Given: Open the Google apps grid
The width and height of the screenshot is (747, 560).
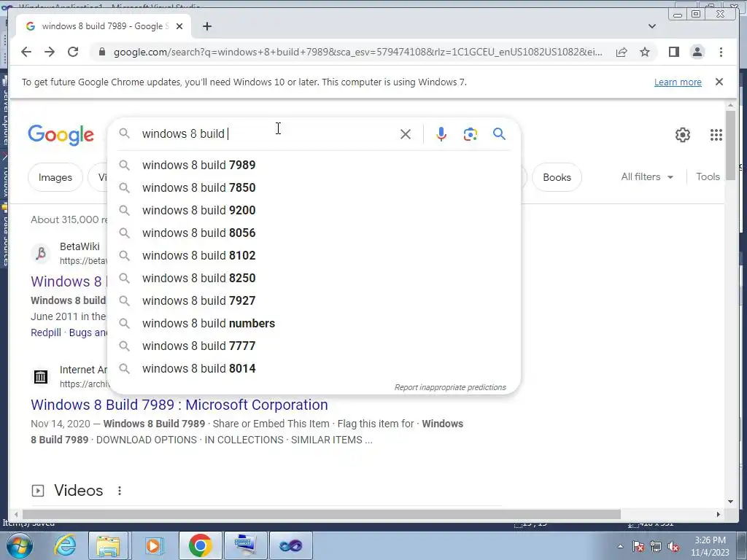Looking at the screenshot, I should (x=716, y=135).
